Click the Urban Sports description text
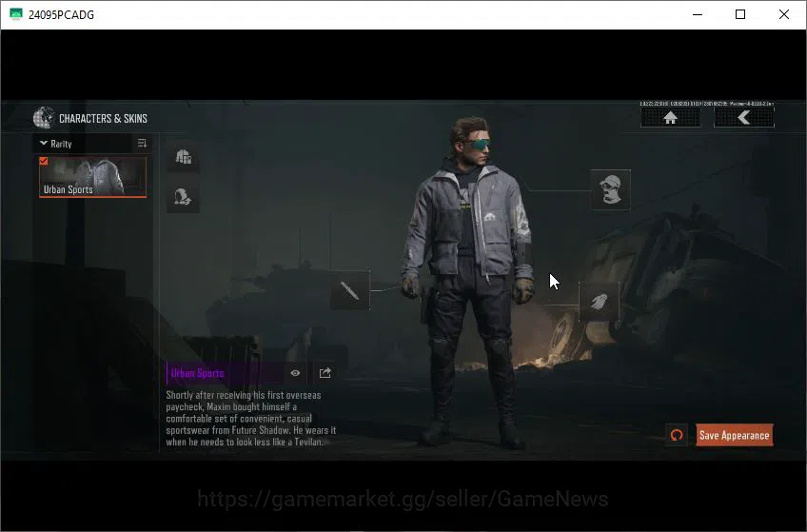Screen dimensions: 807x532 250,419
